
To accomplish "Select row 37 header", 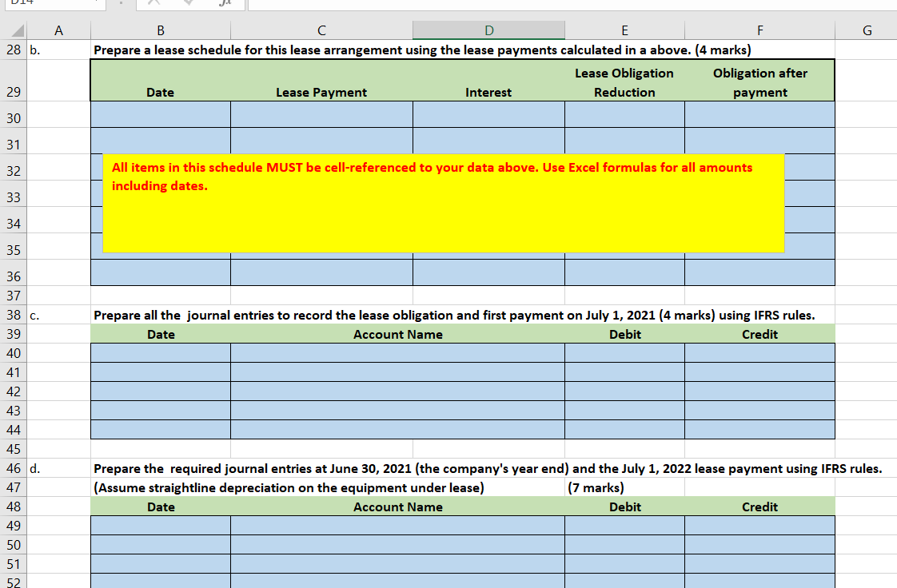I will tap(14, 296).
